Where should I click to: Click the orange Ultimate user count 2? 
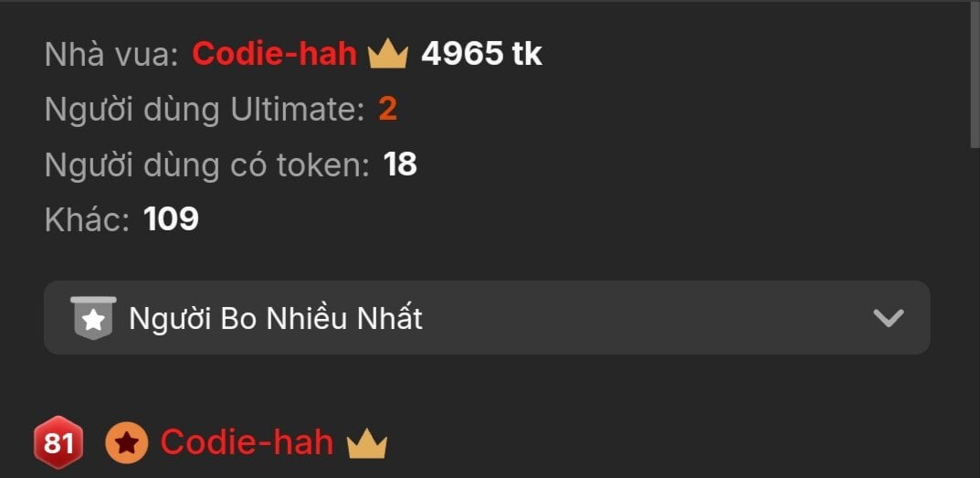(x=387, y=110)
